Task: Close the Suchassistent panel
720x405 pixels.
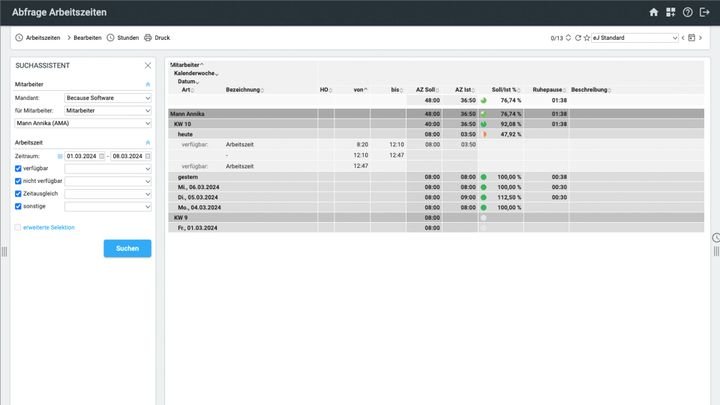Action: [x=148, y=65]
